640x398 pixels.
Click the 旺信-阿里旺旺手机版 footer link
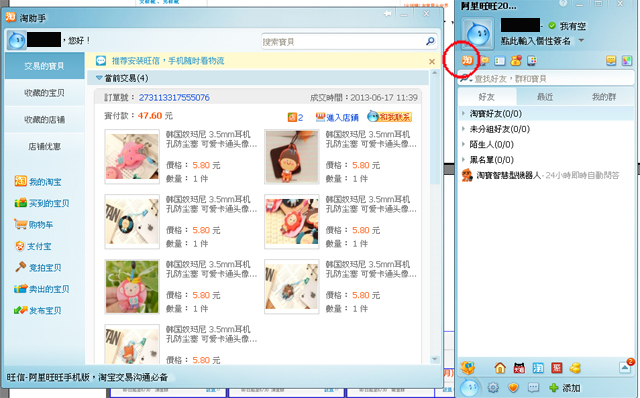(x=87, y=377)
